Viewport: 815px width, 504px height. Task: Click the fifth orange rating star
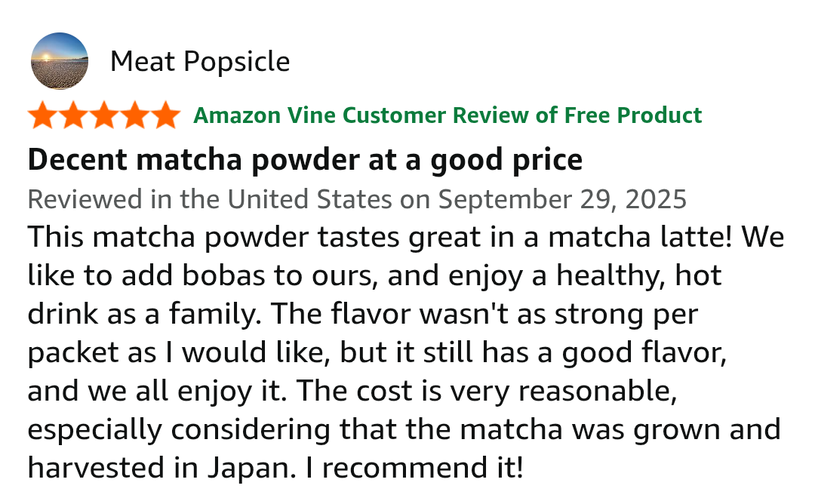[165, 115]
